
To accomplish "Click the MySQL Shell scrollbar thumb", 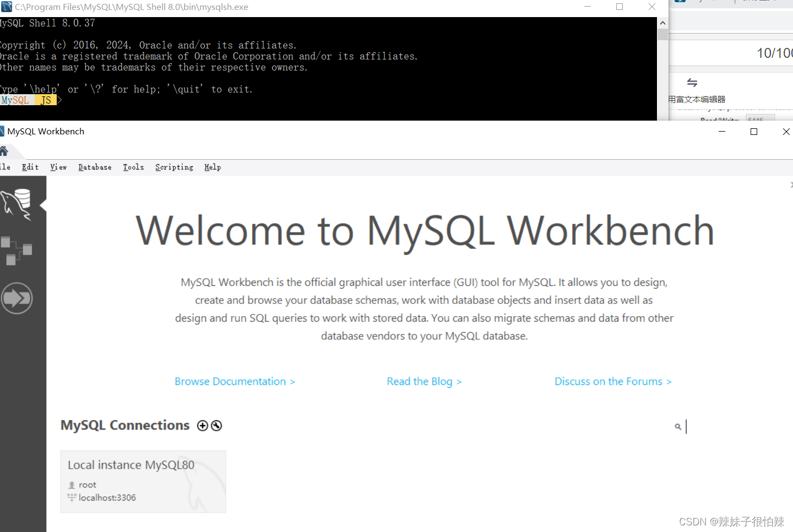I will (x=662, y=34).
